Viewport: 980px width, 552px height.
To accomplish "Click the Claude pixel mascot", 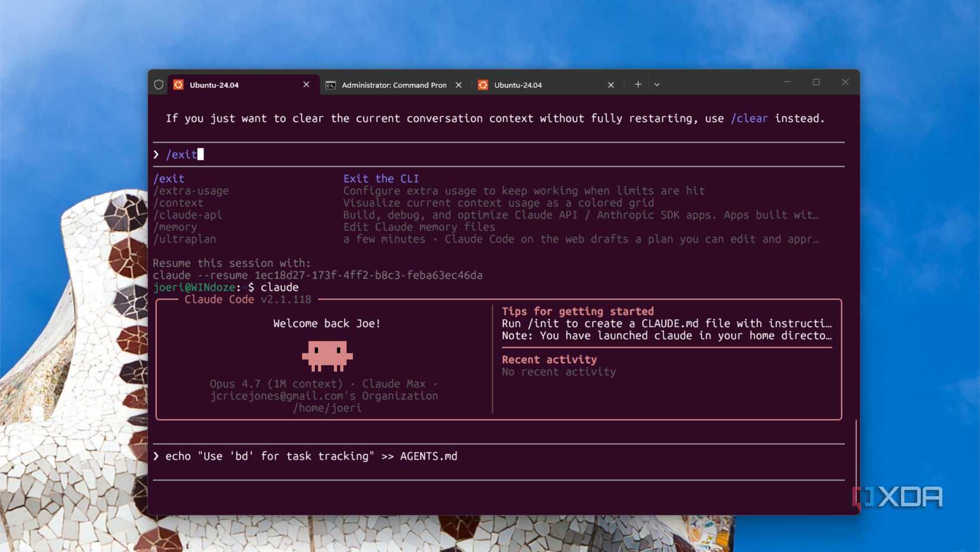I will [327, 356].
